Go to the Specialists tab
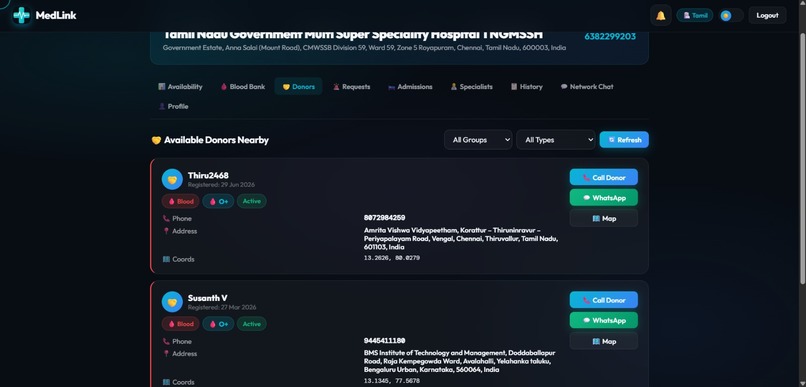The width and height of the screenshot is (806, 387). [x=471, y=86]
